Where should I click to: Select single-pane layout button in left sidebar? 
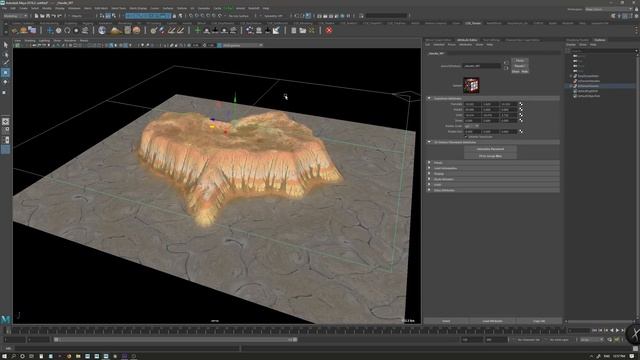[x=5, y=121]
